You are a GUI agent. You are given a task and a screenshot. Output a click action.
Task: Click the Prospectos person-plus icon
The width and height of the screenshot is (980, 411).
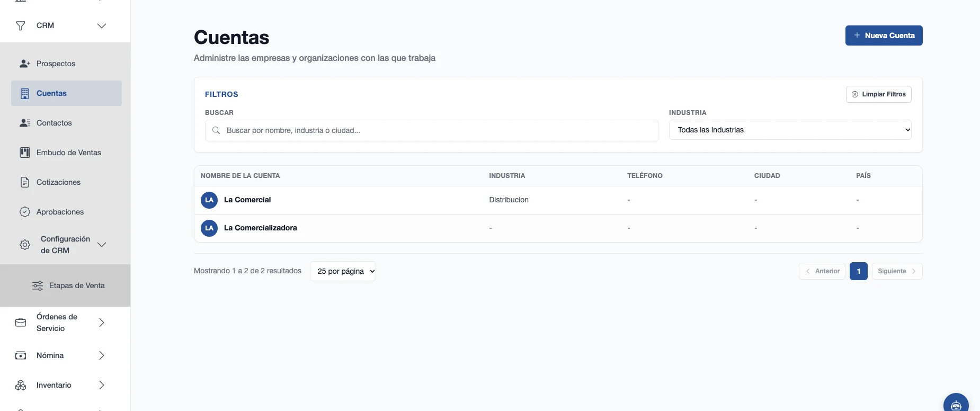(24, 64)
